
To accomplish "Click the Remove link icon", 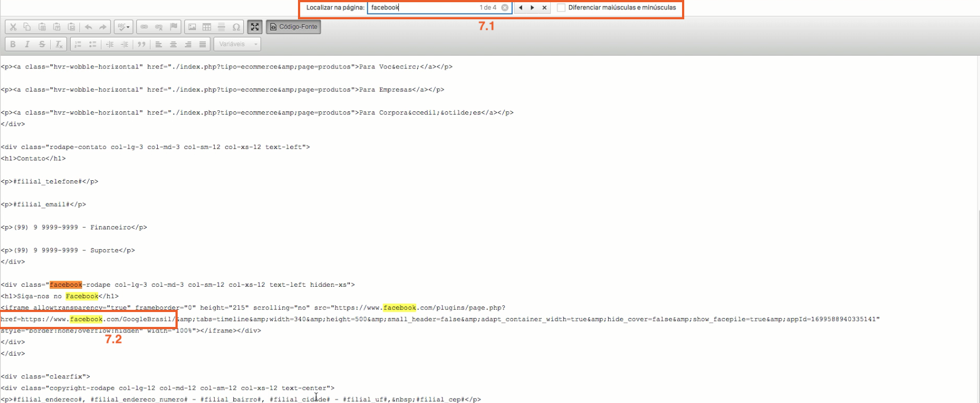I will [x=159, y=27].
